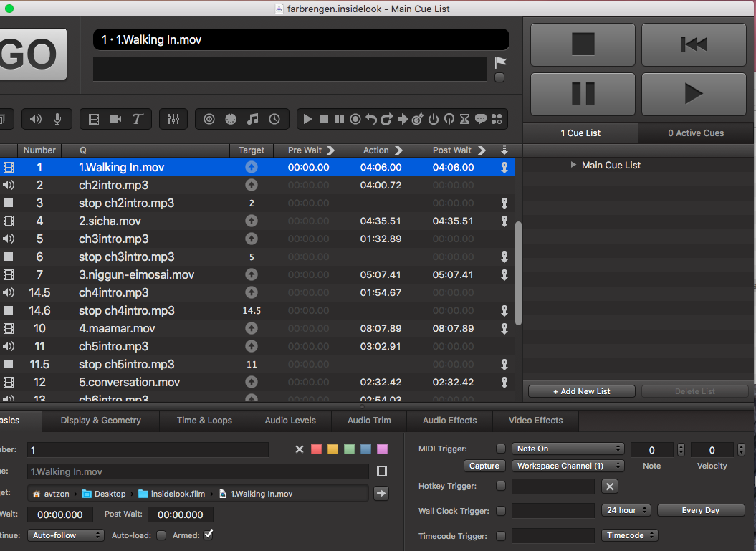Click the filmstrip icon next to cue name field
The image size is (756, 551).
tap(382, 471)
